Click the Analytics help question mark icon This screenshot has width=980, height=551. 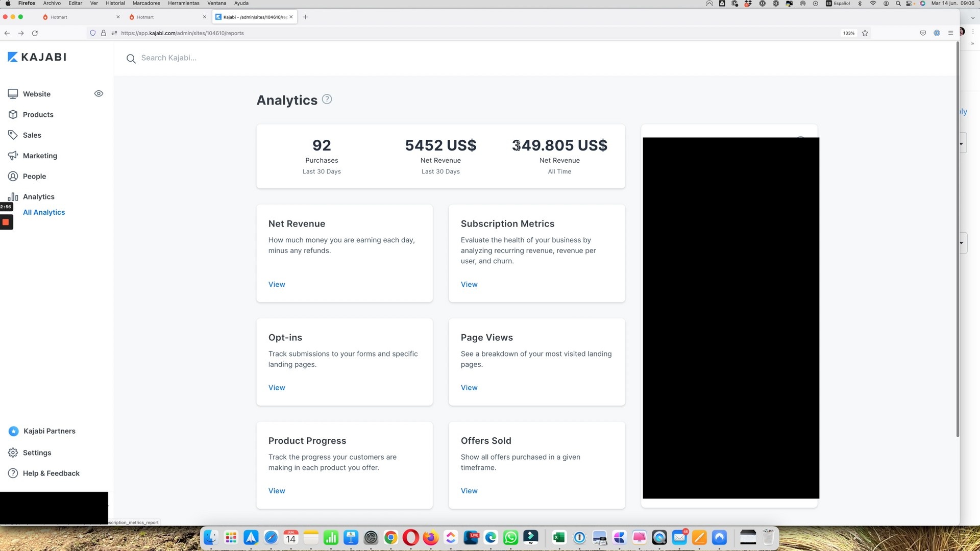327,99
